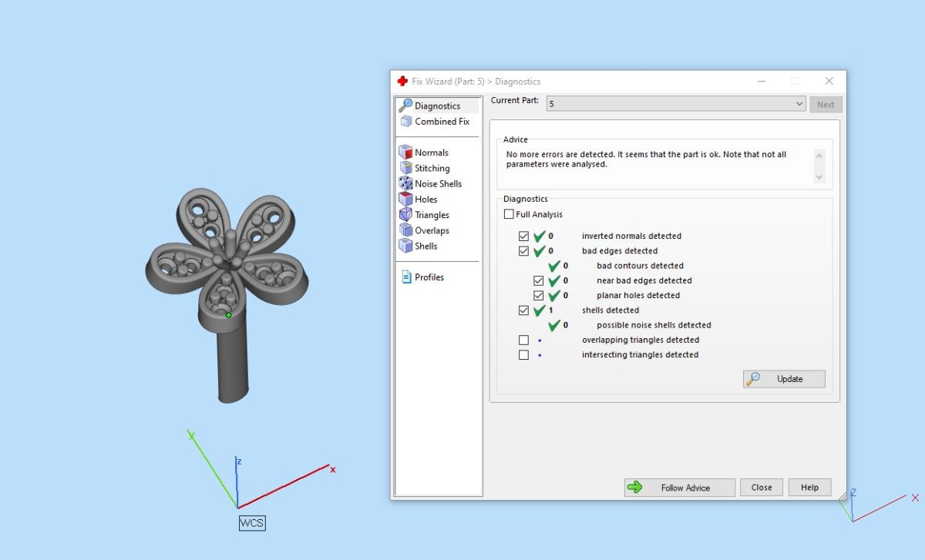Open the Noise Shells icon
This screenshot has height=560, width=925.
click(x=405, y=184)
